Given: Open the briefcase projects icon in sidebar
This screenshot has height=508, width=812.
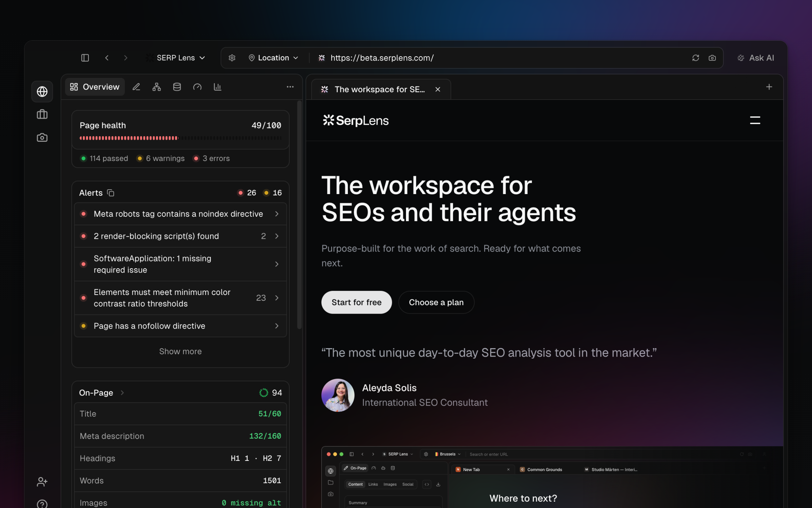Looking at the screenshot, I should (x=42, y=114).
